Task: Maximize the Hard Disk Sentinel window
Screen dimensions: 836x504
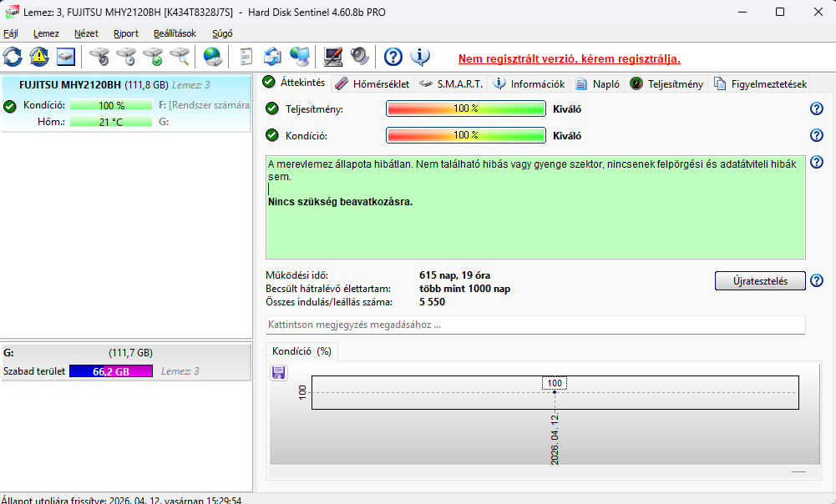Action: (780, 12)
